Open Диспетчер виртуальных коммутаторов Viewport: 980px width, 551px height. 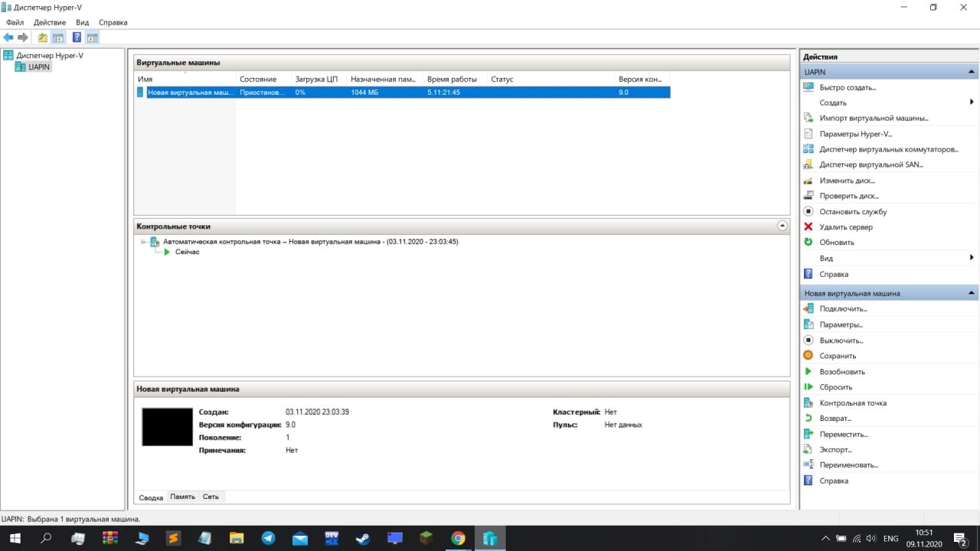pos(889,149)
